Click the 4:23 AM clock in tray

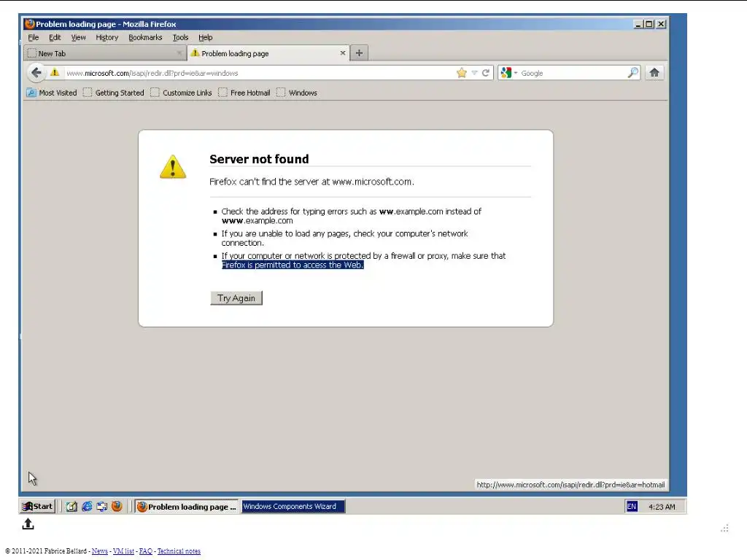click(x=662, y=507)
